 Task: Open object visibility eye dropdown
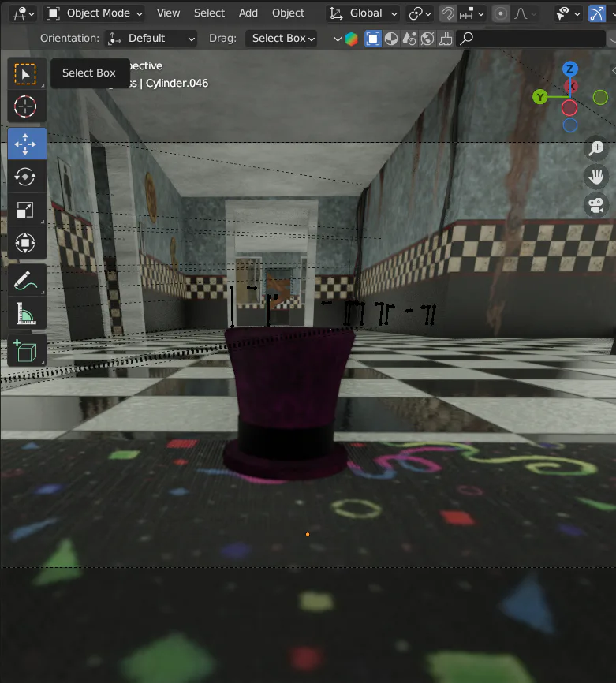point(568,14)
